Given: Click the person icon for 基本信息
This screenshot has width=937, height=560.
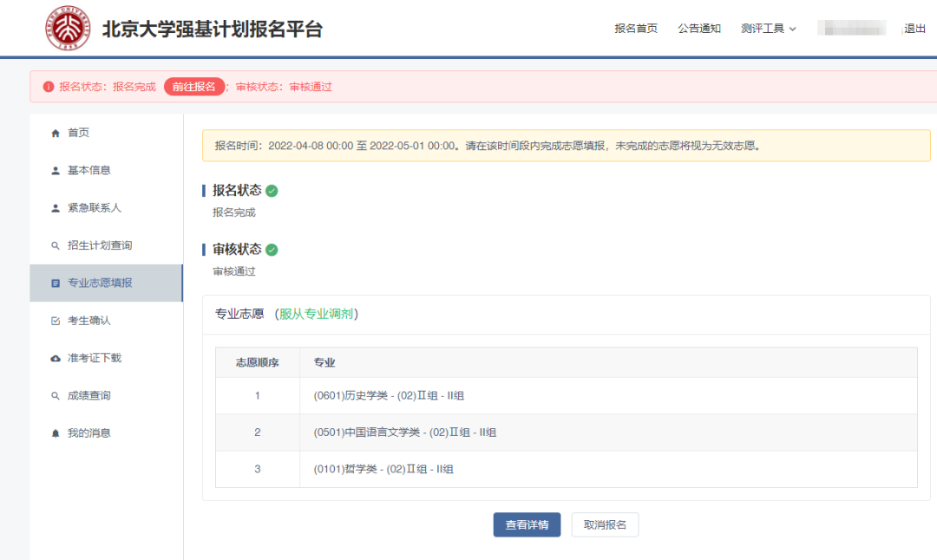Looking at the screenshot, I should (x=53, y=170).
